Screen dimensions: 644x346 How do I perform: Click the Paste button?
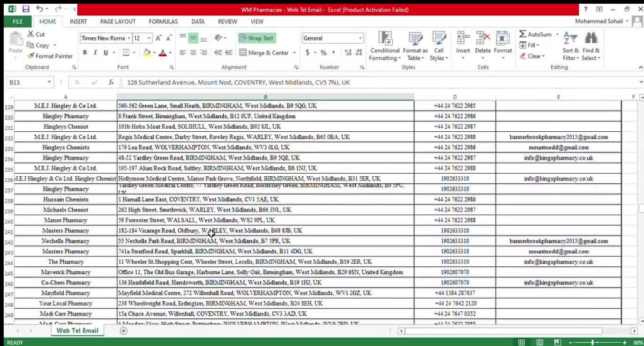(x=15, y=44)
